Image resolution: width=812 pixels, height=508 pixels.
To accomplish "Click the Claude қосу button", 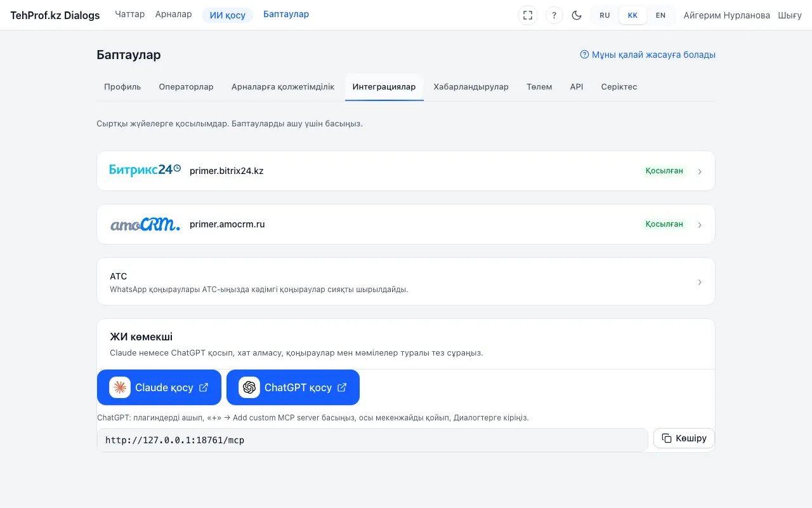I will (x=159, y=387).
